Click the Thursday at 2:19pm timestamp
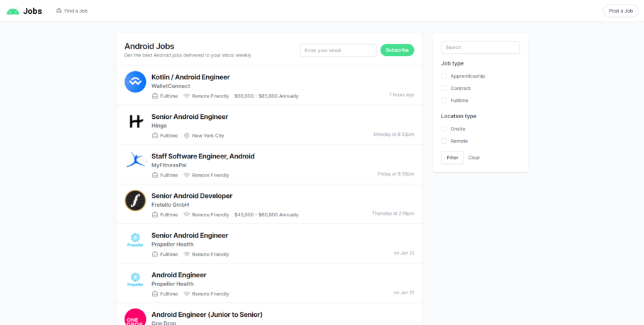The height and width of the screenshot is (325, 644). pos(393,213)
